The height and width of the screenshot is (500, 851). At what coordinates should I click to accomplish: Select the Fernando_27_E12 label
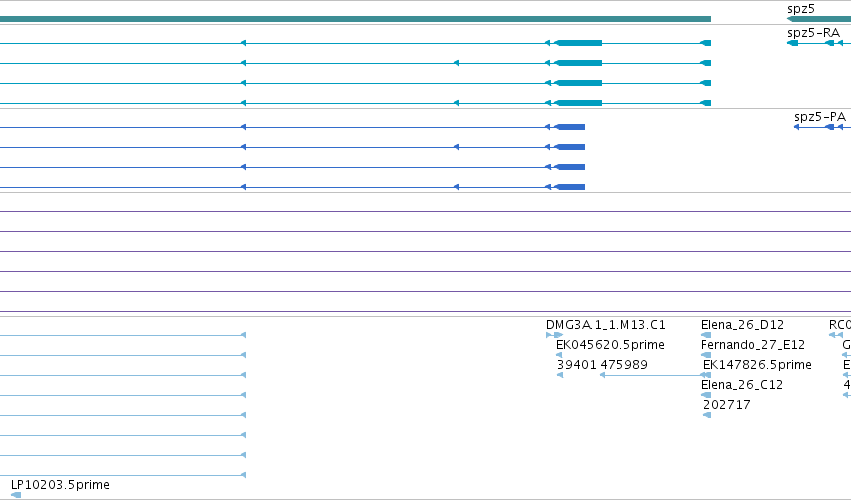pyautogui.click(x=753, y=345)
